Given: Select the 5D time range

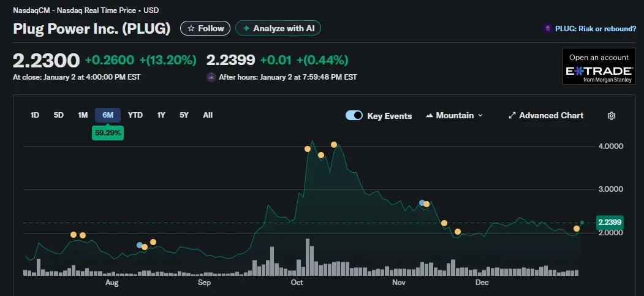Looking at the screenshot, I should click(x=59, y=115).
